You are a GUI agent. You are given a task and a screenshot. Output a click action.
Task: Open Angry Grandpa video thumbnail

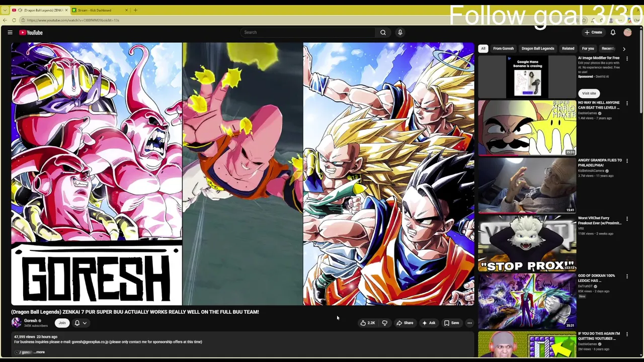coord(527,186)
